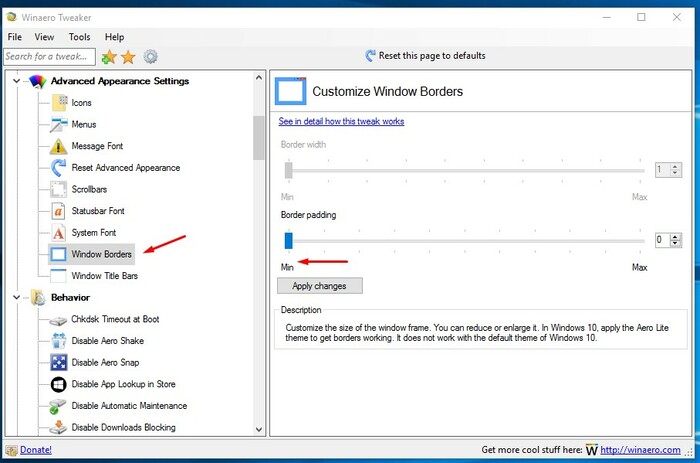Increase Border width value with spinner up arrow
The height and width of the screenshot is (463, 700).
click(x=675, y=167)
